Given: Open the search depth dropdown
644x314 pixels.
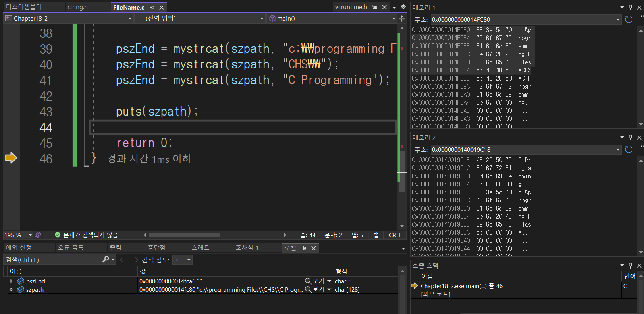Looking at the screenshot, I should pyautogui.click(x=189, y=260).
